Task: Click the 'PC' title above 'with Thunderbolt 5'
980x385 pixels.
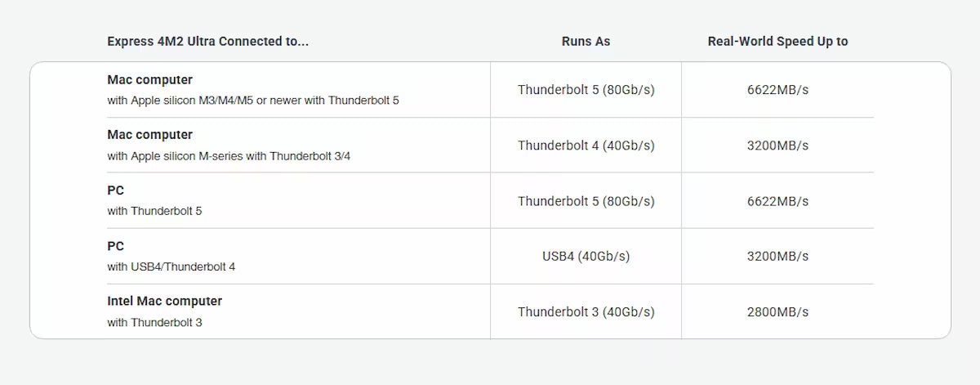Action: [x=115, y=190]
